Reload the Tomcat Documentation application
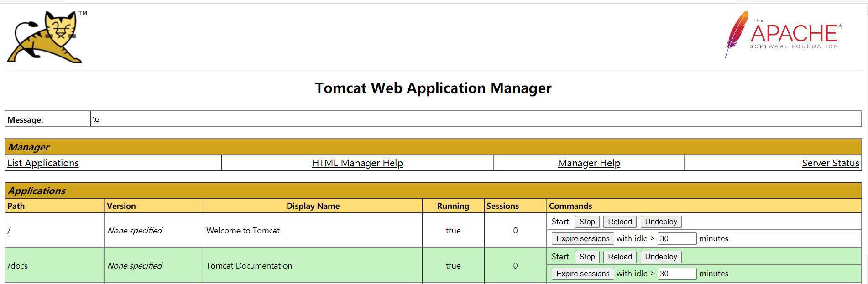The height and width of the screenshot is (284, 868). coord(620,257)
